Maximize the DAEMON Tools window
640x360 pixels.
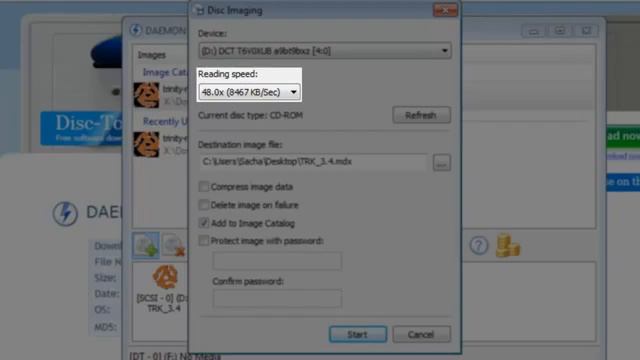[x=560, y=31]
